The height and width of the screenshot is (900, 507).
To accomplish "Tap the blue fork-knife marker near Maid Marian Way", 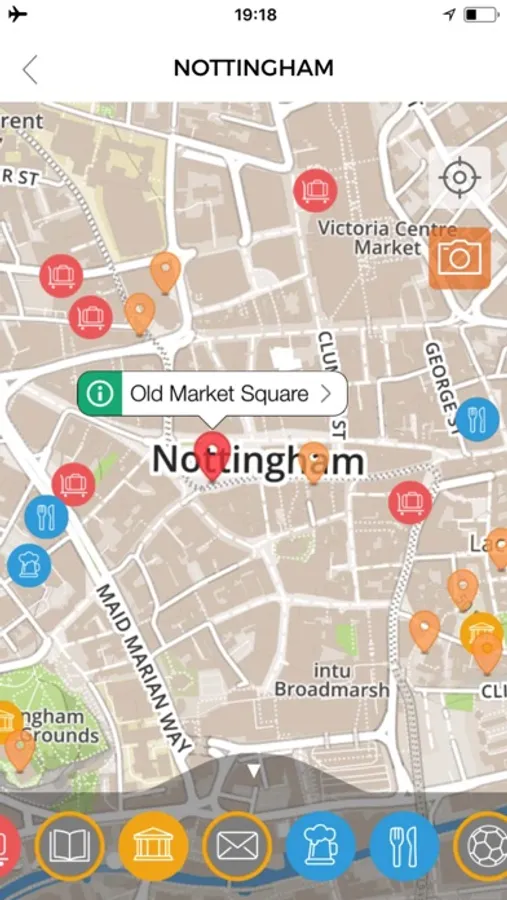I will point(46,517).
